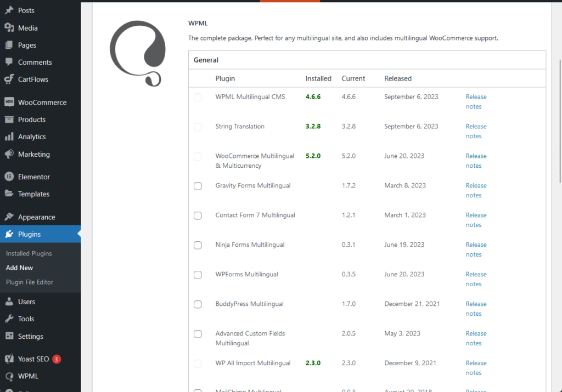Screen dimensions: 562x392
Task: Select the Posts icon in the sidebar
Action: (x=10, y=10)
